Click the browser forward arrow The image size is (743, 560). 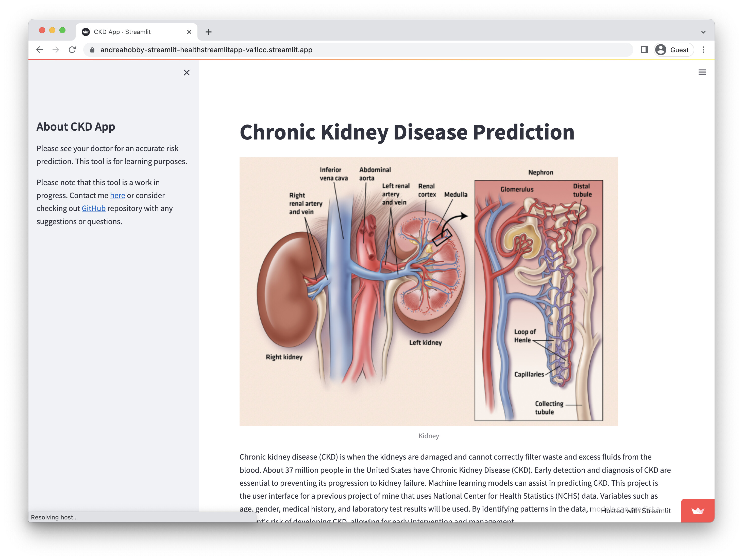[x=56, y=50]
